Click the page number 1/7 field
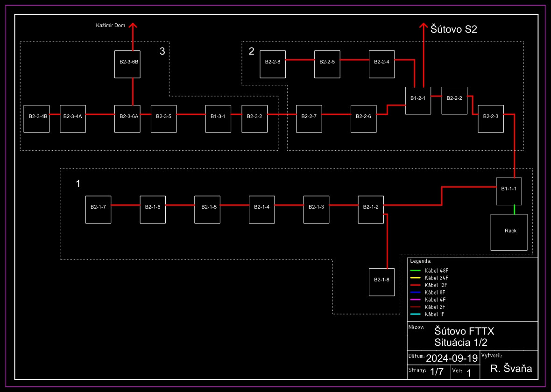551x392 pixels. (x=437, y=372)
